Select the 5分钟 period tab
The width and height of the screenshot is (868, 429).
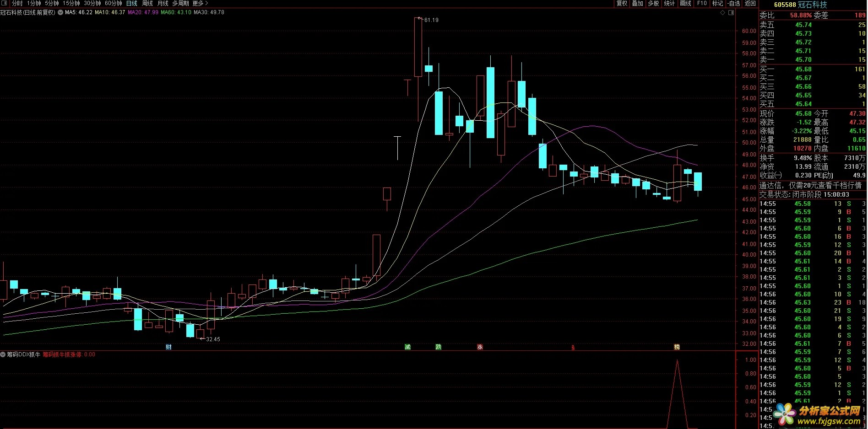pos(52,3)
